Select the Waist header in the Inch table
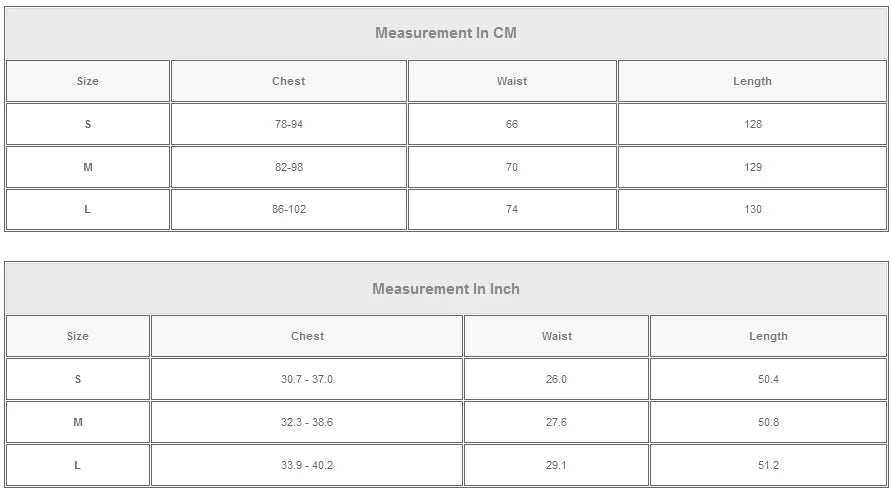 pos(556,337)
